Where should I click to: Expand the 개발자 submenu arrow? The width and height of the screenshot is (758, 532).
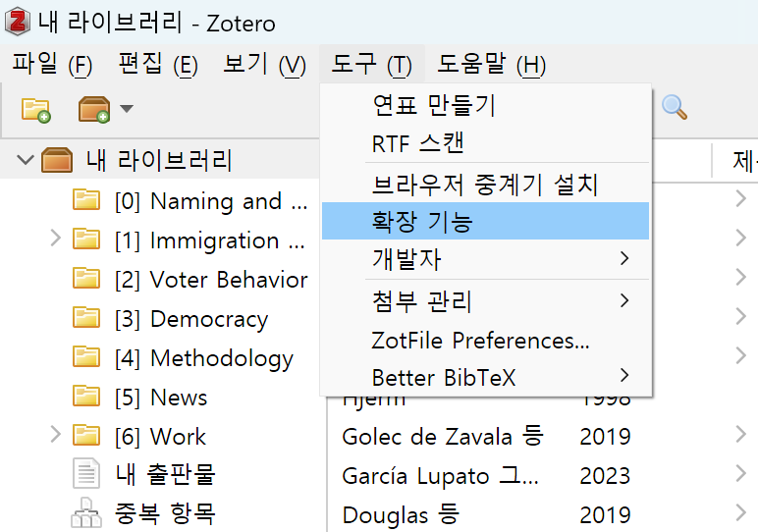624,258
